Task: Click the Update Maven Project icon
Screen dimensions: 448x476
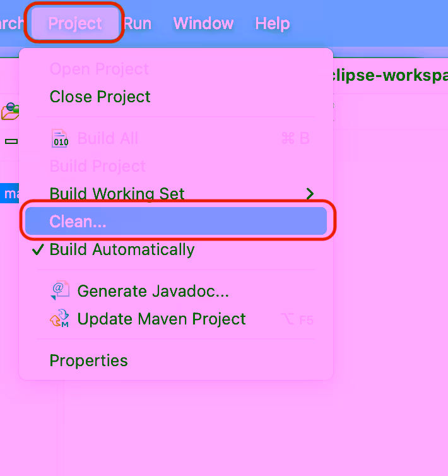Action: pos(60,319)
